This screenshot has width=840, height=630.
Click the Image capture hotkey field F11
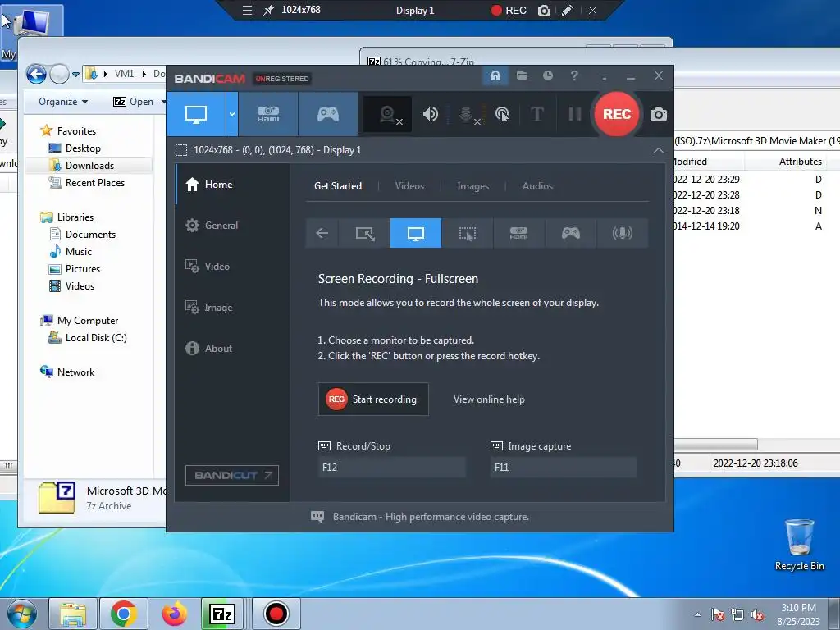[563, 467]
